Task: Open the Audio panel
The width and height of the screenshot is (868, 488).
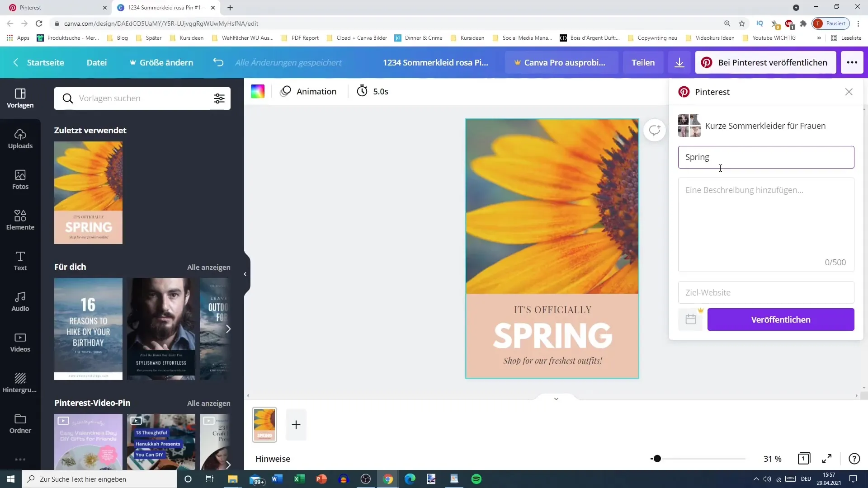Action: point(20,301)
